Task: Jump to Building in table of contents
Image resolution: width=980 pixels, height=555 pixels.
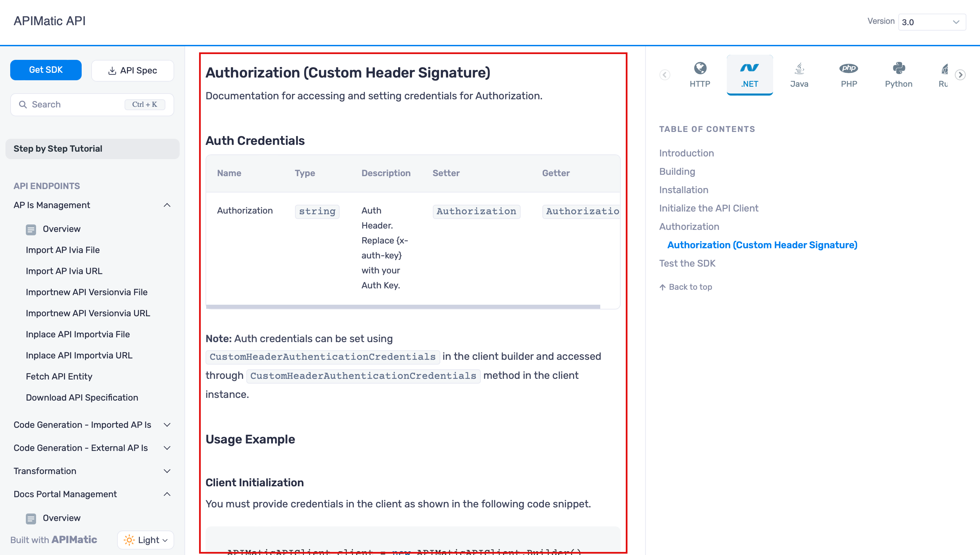Action: click(677, 171)
